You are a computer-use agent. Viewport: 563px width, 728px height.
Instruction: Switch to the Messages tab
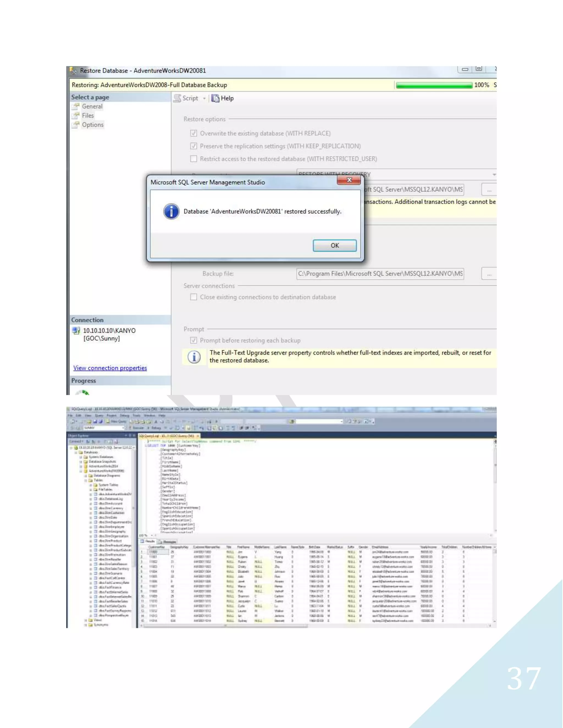[167, 542]
